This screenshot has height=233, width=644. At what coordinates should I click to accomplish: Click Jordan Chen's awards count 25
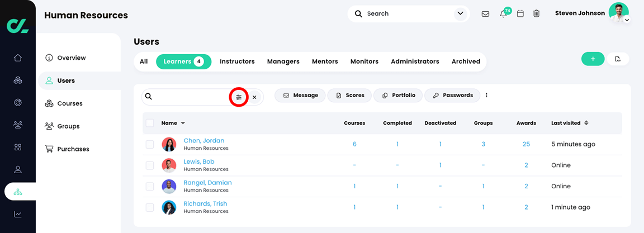(526, 144)
